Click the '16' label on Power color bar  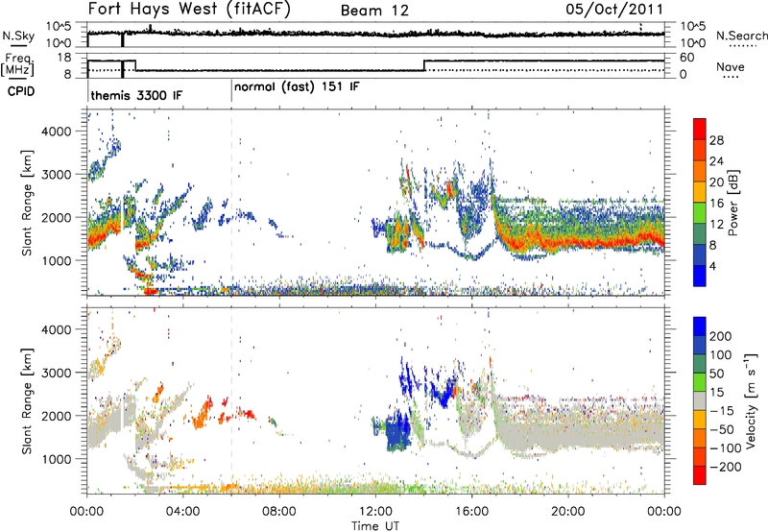(x=716, y=204)
